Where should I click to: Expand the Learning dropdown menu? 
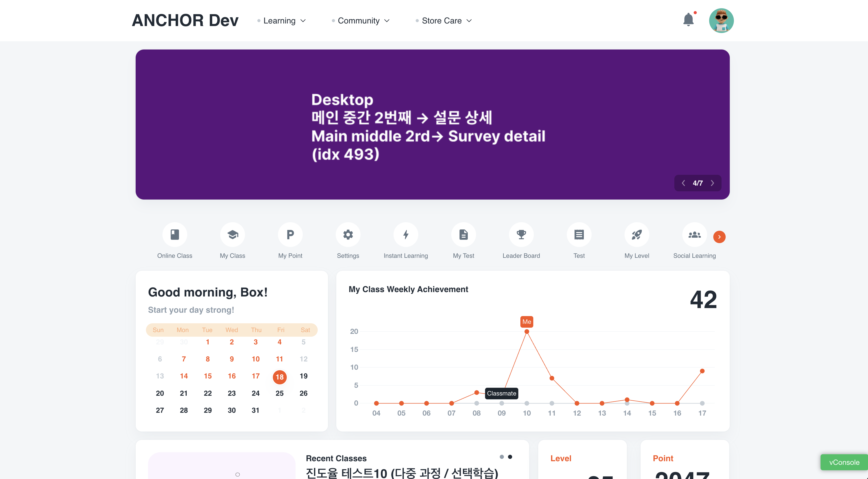[x=282, y=21]
